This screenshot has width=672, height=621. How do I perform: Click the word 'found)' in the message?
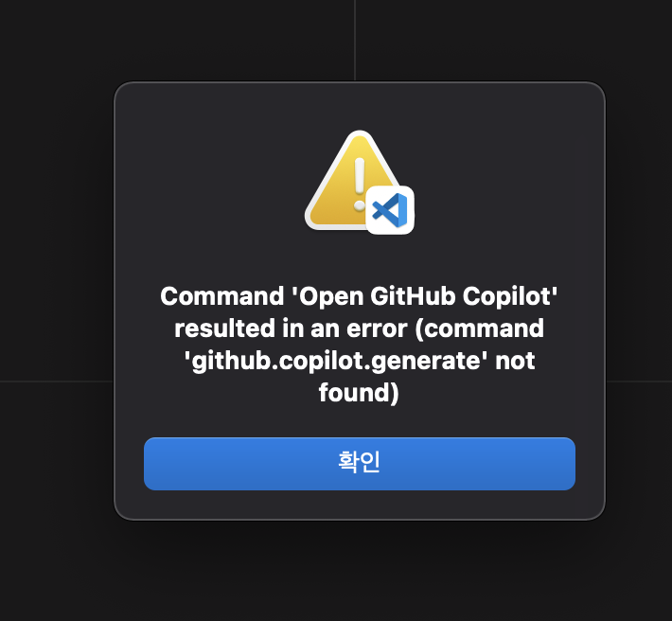[359, 393]
